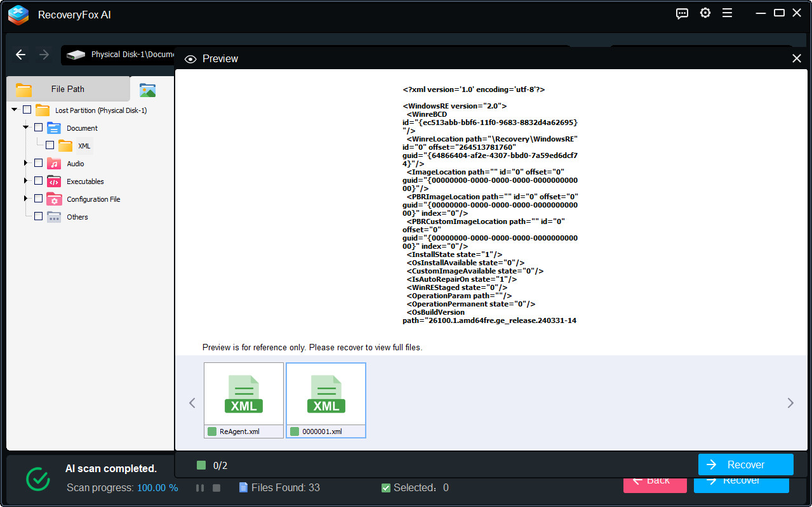Toggle the 0/2 select-all checkbox
The image size is (812, 507).
201,465
